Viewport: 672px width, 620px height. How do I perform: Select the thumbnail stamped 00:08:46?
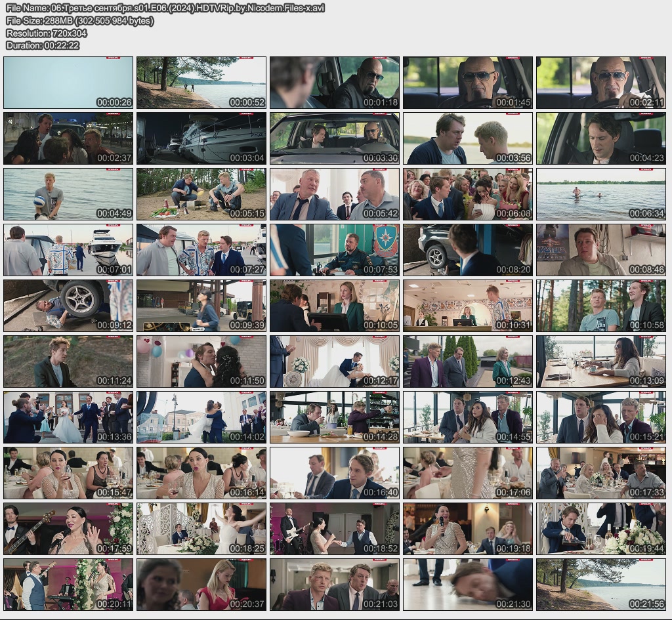601,250
